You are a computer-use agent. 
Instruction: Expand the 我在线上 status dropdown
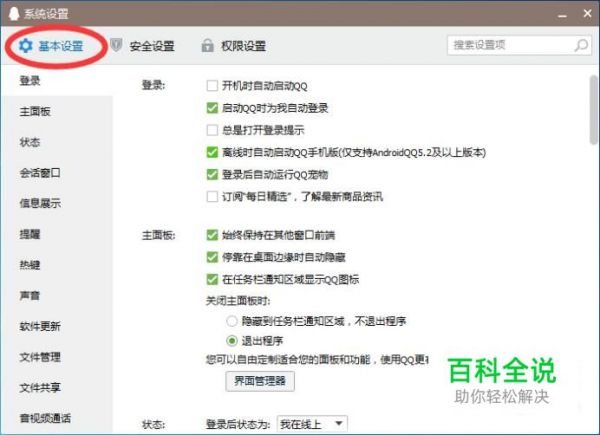point(312,424)
